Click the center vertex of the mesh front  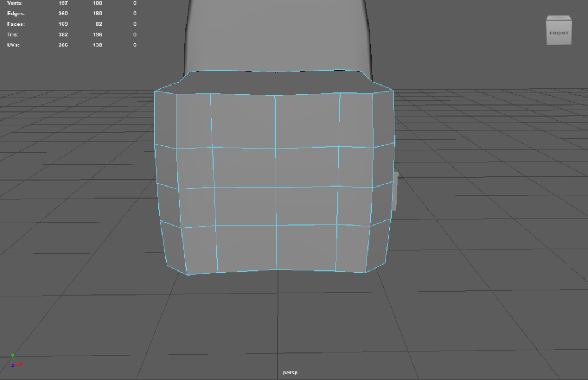[x=276, y=187]
